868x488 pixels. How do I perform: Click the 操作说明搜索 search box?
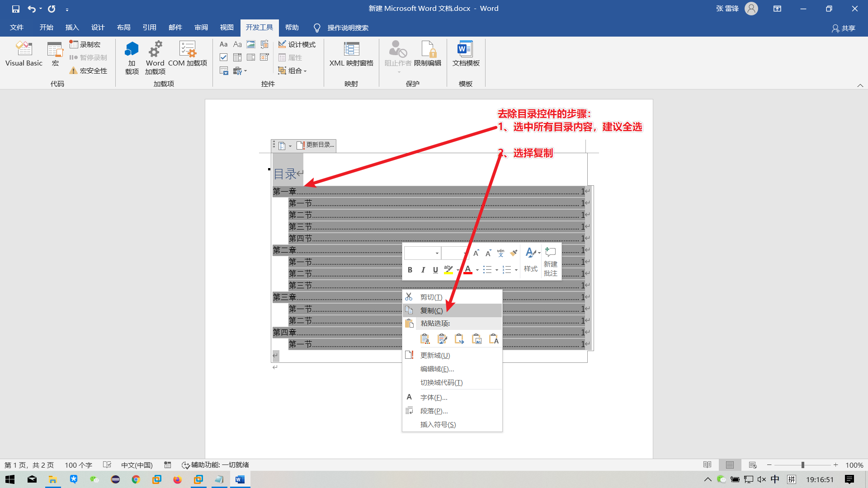pyautogui.click(x=348, y=28)
